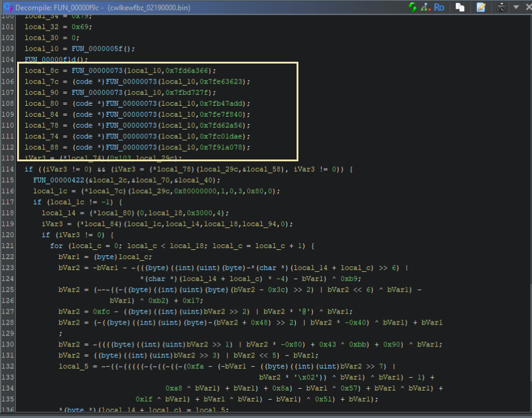
Task: Select variable local_8c on line 105
Action: point(42,70)
